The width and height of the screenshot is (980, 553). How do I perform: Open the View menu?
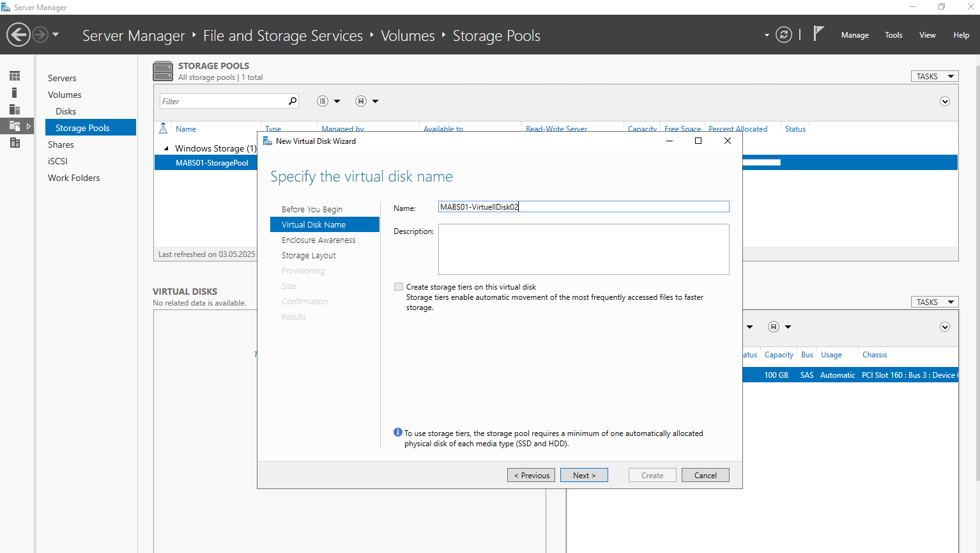click(x=927, y=35)
